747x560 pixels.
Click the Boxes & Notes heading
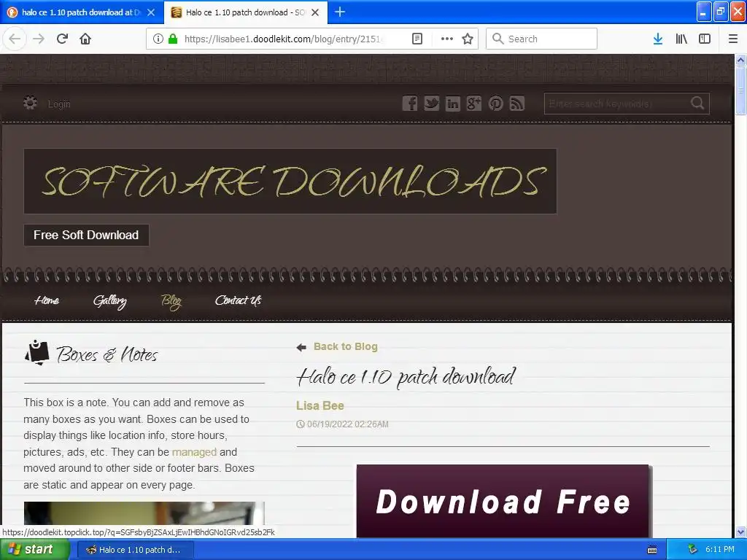point(107,355)
